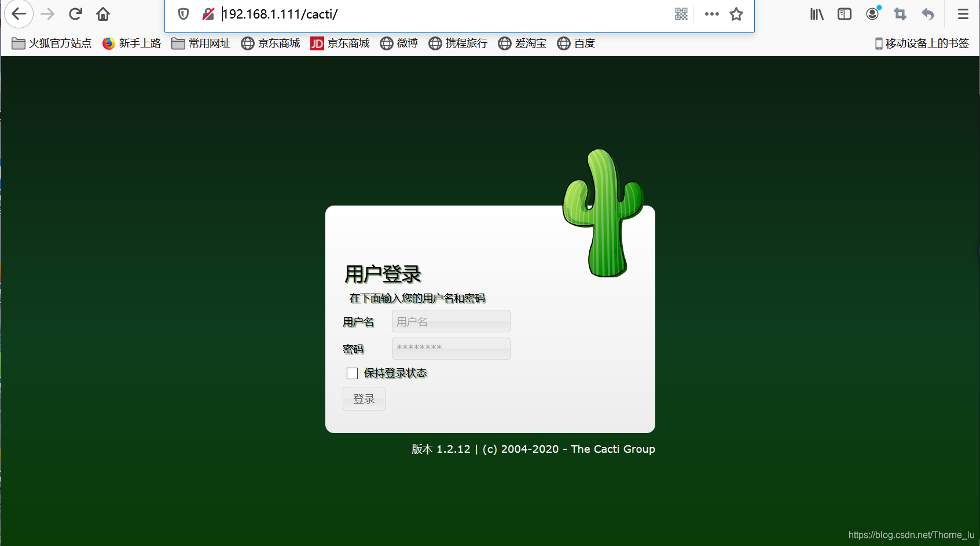980x546 pixels.
Task: Toggle the sidebar view icon
Action: [845, 14]
